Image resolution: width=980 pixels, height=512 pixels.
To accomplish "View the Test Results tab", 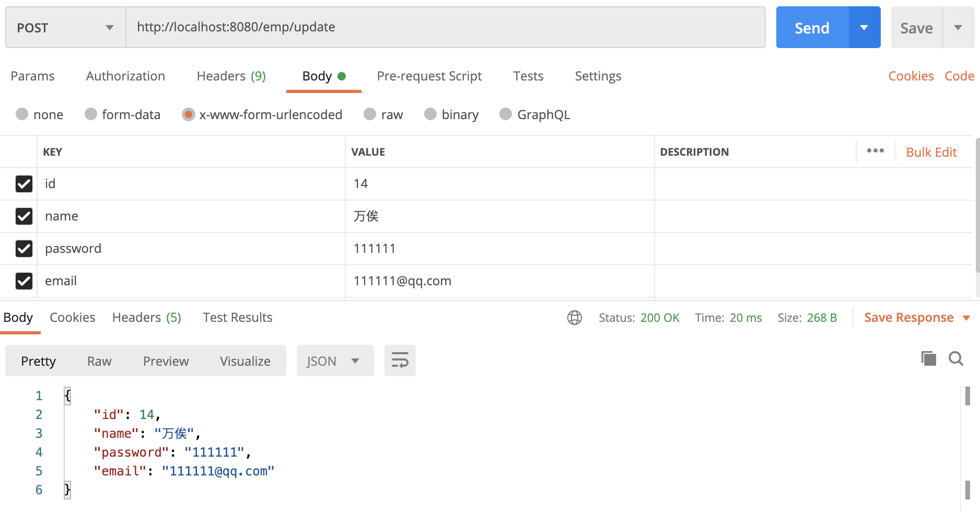I will point(237,317).
